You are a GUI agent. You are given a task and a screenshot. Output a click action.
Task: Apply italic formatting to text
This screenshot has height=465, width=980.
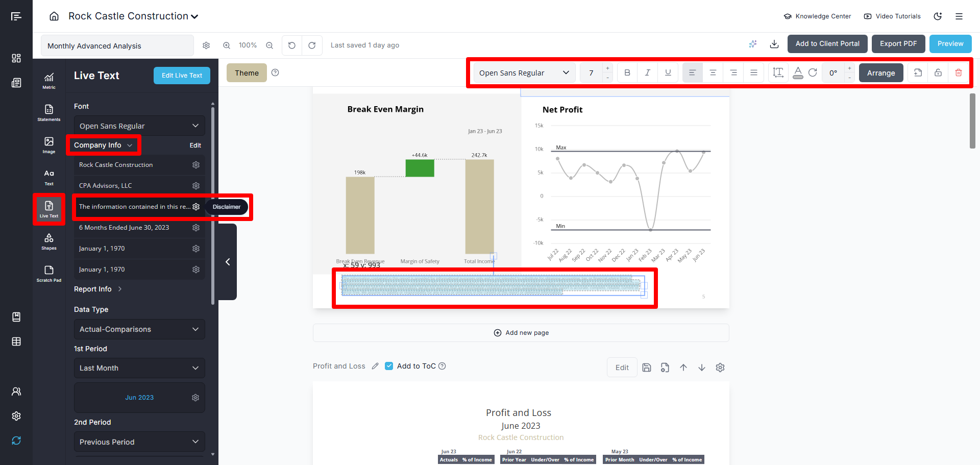[x=647, y=73]
